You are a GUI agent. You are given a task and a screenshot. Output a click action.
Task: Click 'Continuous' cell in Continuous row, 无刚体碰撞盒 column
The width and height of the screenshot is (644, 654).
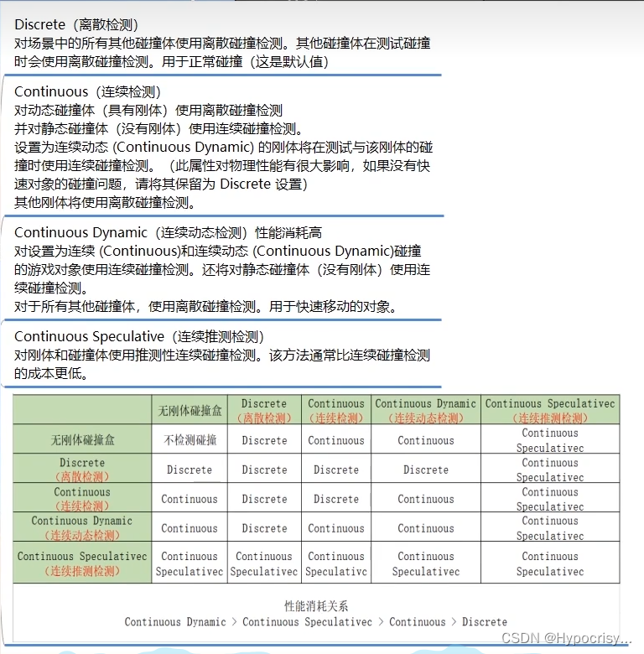click(x=190, y=499)
